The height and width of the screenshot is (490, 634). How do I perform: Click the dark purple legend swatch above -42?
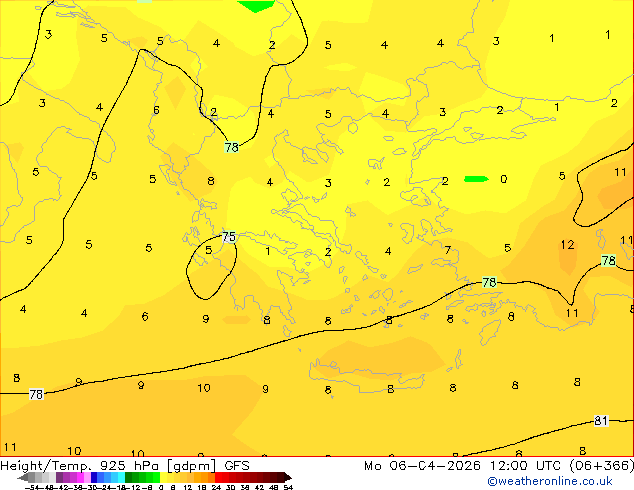(59, 478)
